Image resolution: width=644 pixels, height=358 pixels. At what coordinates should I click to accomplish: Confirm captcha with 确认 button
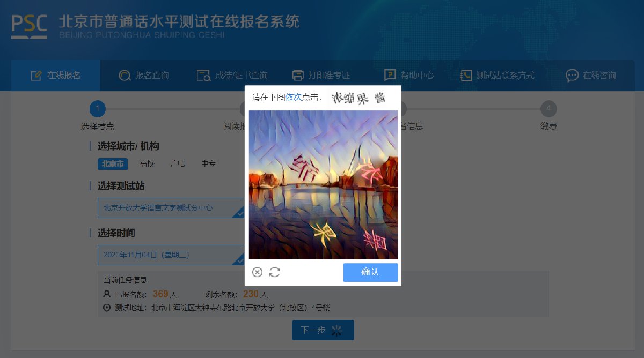(371, 272)
